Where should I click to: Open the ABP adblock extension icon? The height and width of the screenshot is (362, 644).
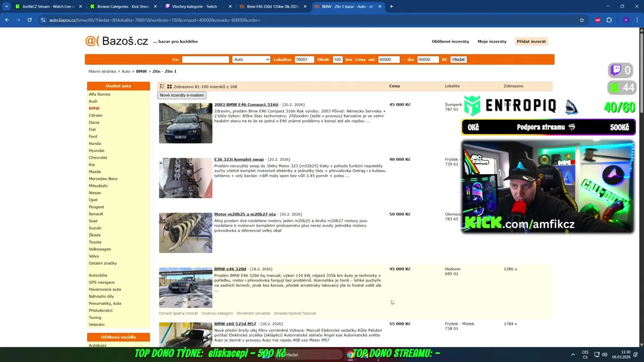598,20
